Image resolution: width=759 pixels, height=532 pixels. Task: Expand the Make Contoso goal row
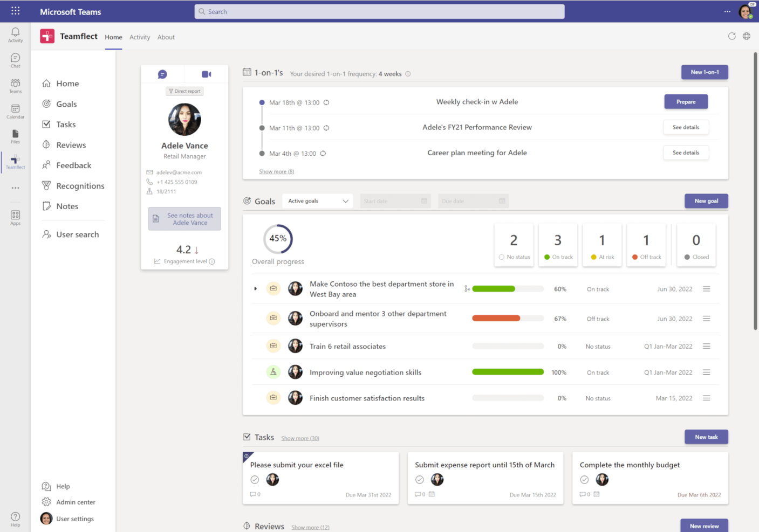click(256, 289)
